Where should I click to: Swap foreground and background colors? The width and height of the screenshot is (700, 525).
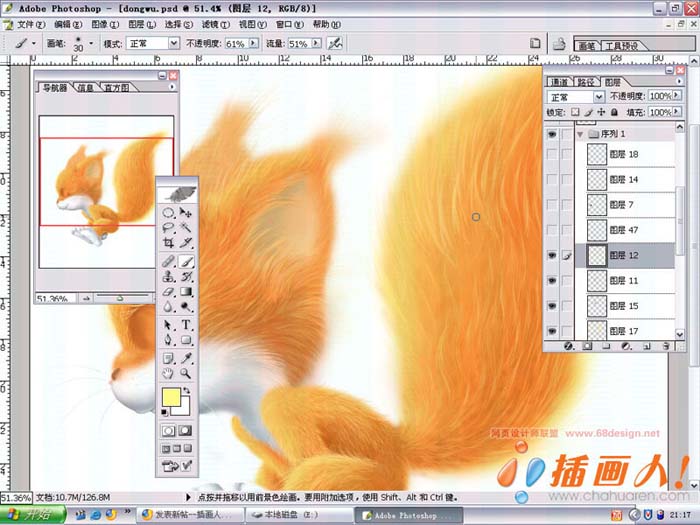pyautogui.click(x=186, y=391)
